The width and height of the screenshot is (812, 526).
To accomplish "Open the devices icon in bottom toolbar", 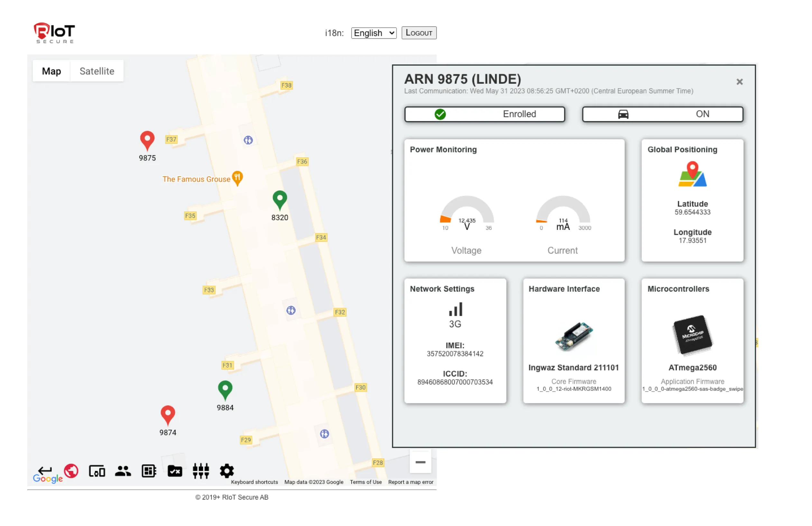I will (97, 471).
